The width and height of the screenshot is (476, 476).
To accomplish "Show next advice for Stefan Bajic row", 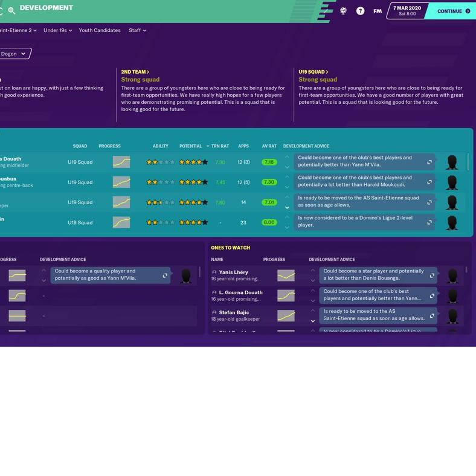I will tap(313, 321).
